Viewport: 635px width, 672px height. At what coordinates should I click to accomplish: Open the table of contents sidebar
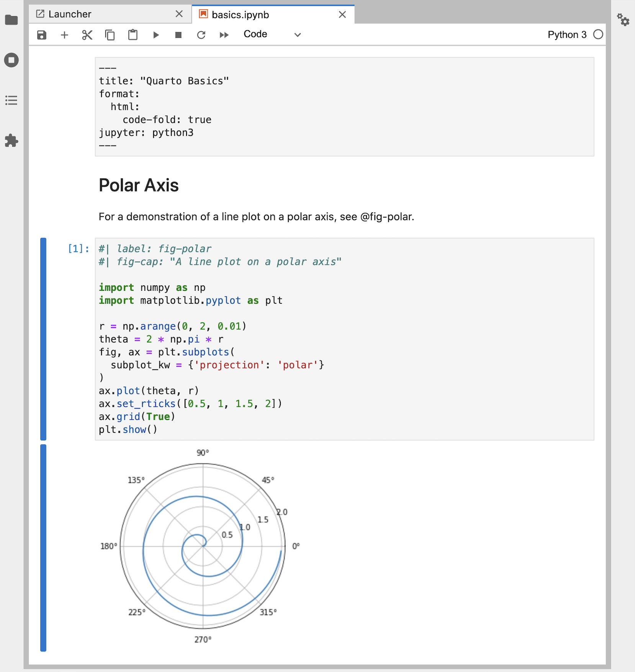11,100
